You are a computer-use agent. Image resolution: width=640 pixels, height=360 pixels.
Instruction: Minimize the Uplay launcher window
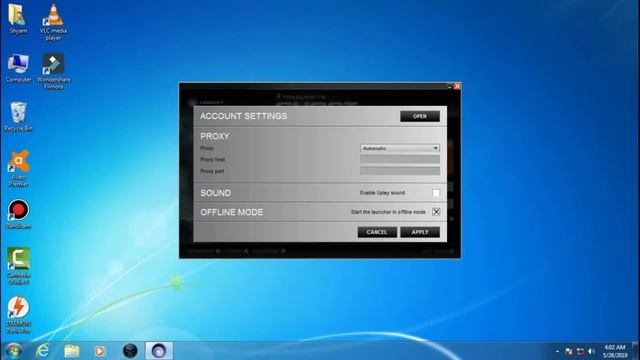click(x=450, y=87)
